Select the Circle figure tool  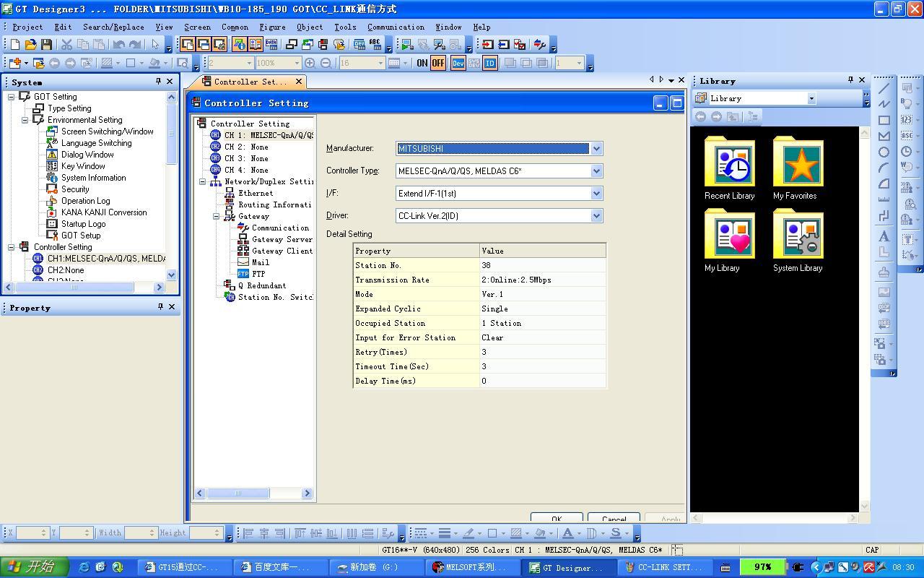884,152
